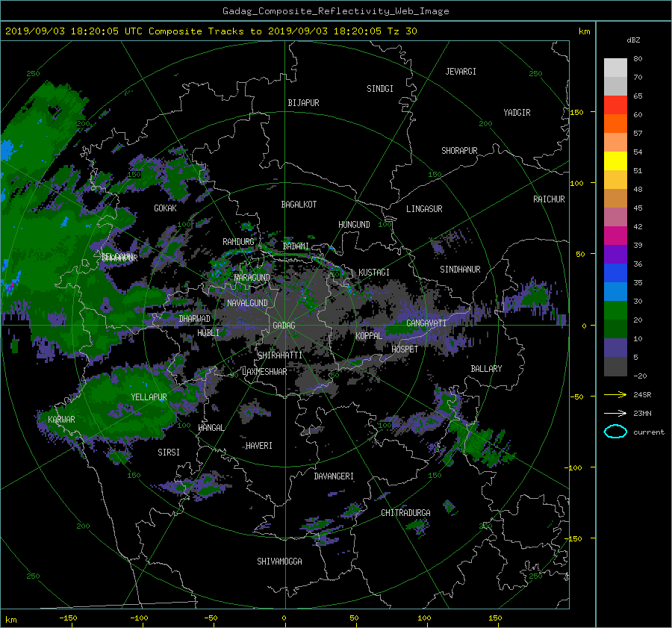The image size is (672, 628).
Task: Click the SHORAPUR label
Action: click(x=459, y=151)
